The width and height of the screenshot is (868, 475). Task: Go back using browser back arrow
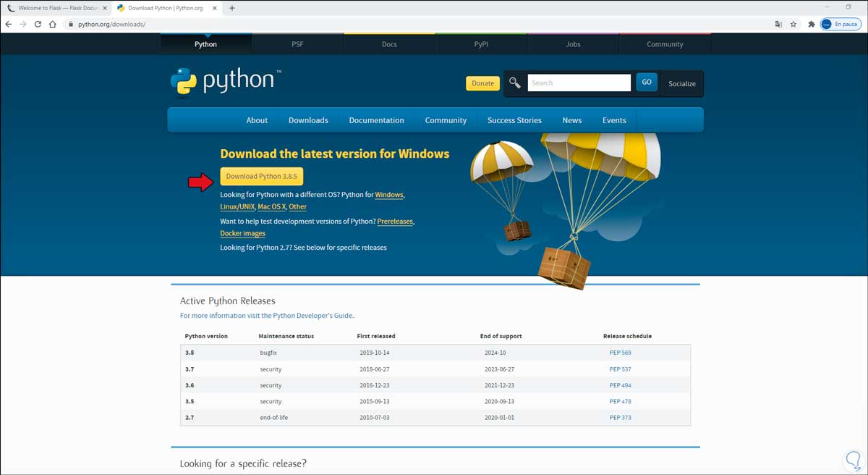pyautogui.click(x=8, y=24)
